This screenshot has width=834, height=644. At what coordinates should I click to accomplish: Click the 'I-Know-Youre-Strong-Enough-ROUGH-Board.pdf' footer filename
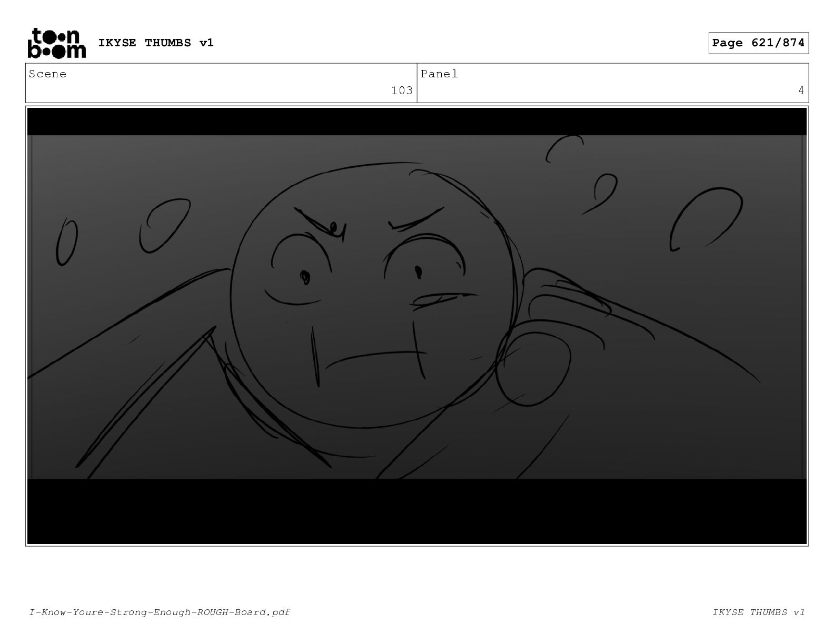point(160,612)
